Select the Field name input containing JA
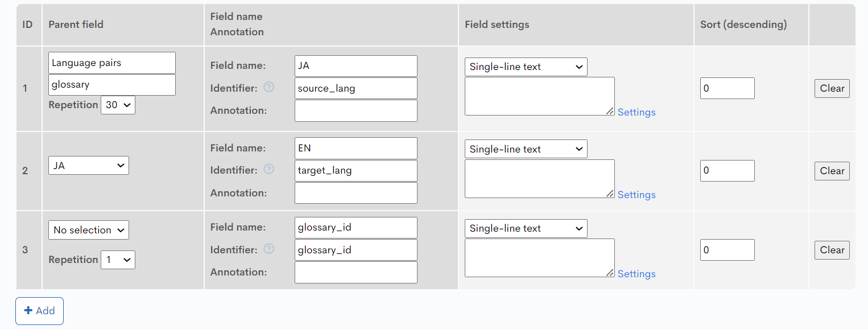The image size is (868, 329). click(356, 66)
